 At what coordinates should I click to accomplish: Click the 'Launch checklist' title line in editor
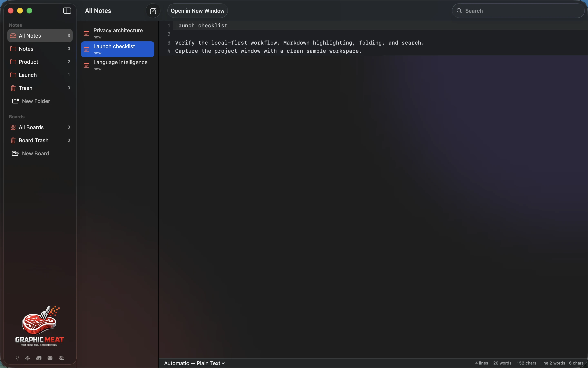[x=202, y=26]
